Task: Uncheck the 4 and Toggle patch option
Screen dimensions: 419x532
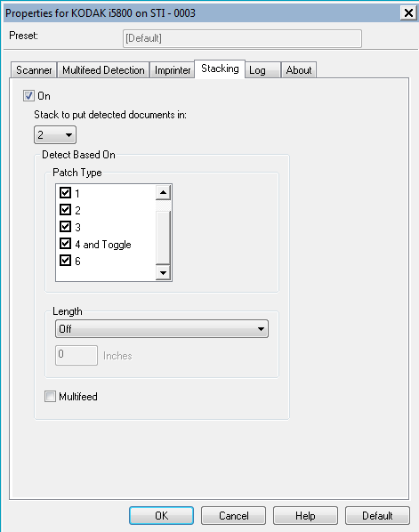Action: click(x=65, y=244)
